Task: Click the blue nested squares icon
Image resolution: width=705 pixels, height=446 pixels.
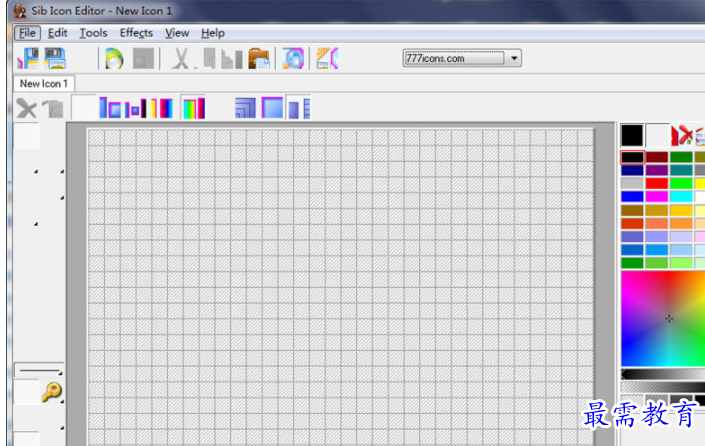Action: pos(245,108)
